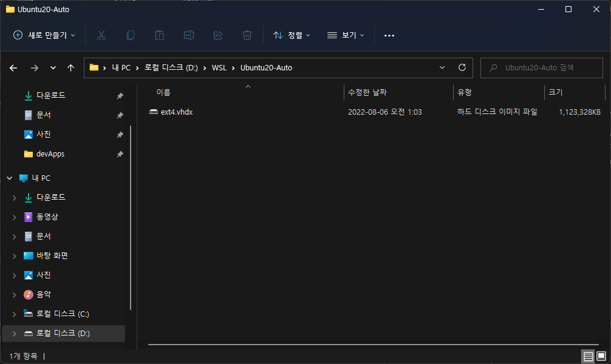611x364 pixels.
Task: Open the 보기 (View) dropdown
Action: pos(346,35)
